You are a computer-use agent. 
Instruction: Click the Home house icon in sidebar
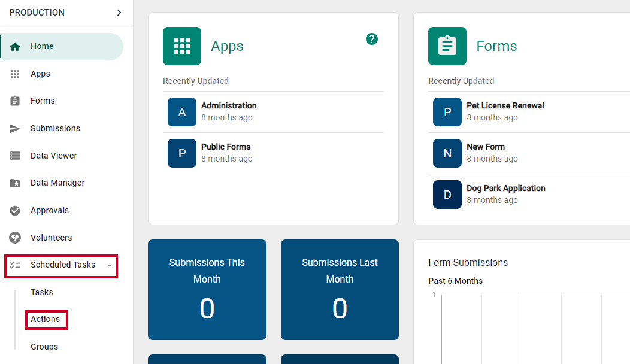15,47
